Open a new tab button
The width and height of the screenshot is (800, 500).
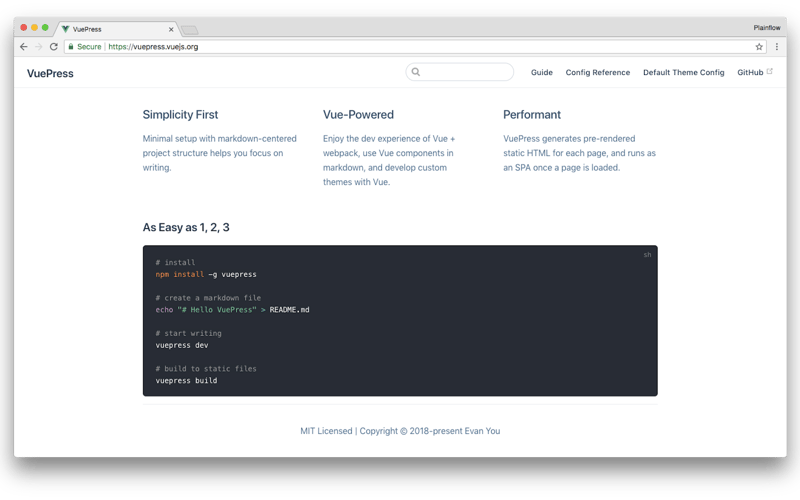(x=190, y=30)
